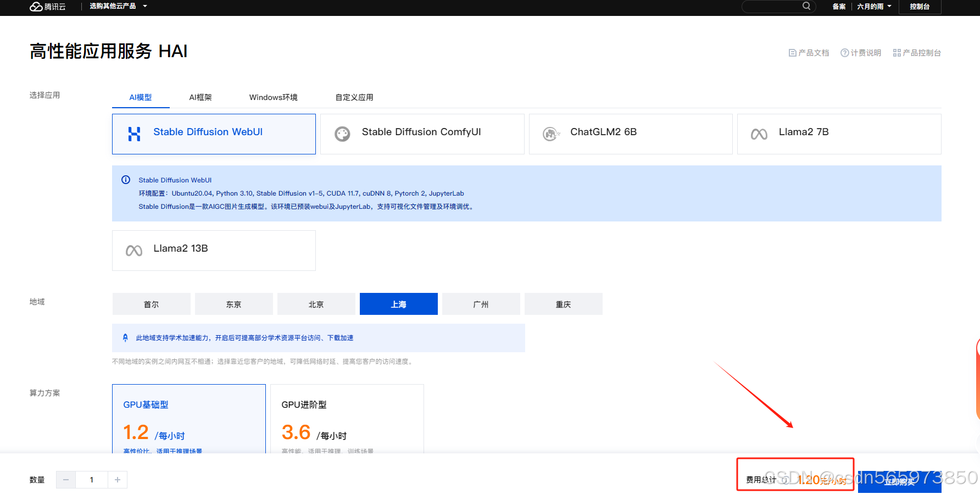
Task: Increase quantity with the plus button
Action: 118,480
